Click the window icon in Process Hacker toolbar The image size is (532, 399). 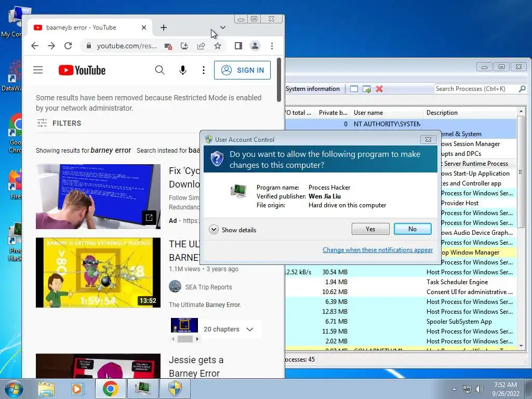click(x=354, y=89)
